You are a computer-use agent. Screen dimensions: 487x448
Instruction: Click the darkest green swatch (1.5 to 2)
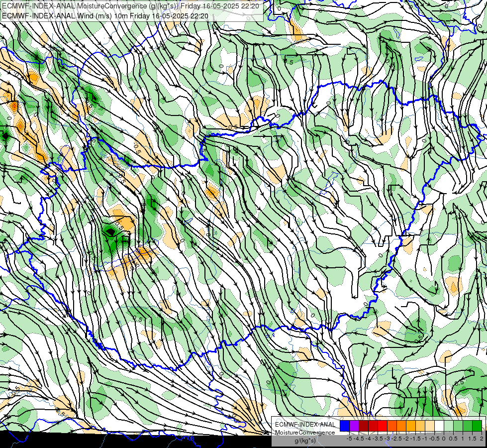coord(477,426)
